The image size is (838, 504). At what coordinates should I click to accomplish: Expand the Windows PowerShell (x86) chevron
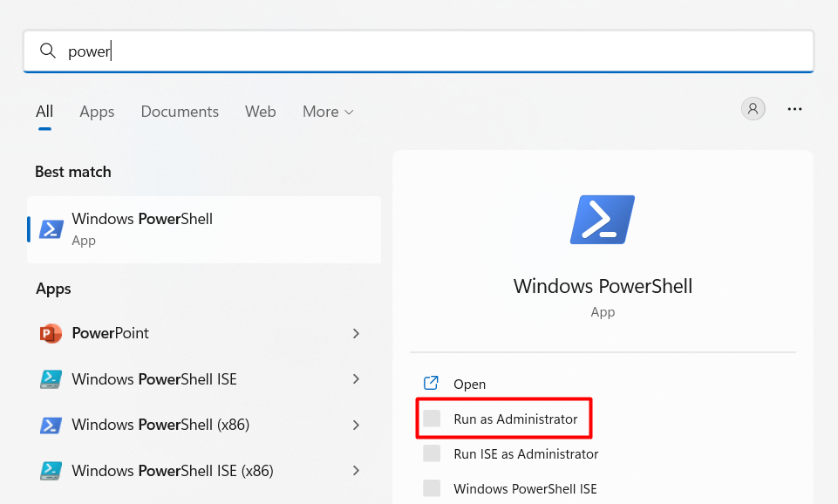point(356,426)
